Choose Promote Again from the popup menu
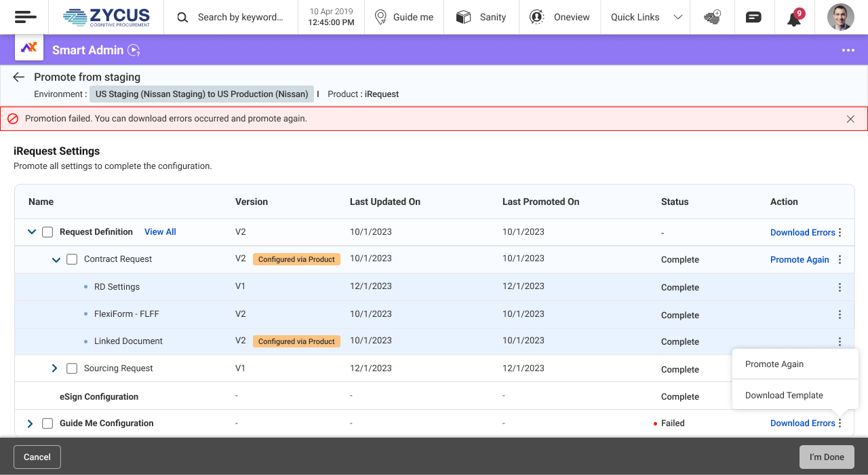This screenshot has height=475, width=868. pos(774,364)
